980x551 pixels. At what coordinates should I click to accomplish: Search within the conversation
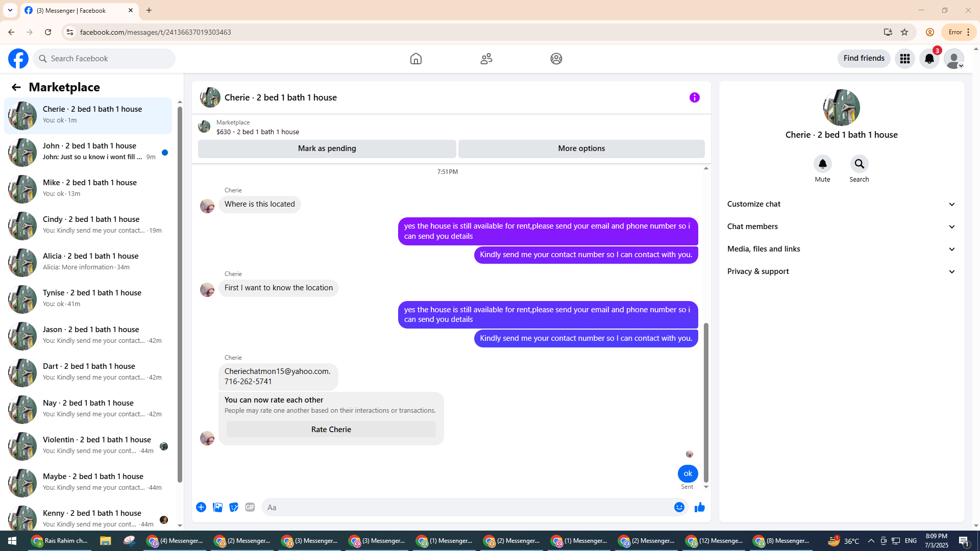pos(859,164)
